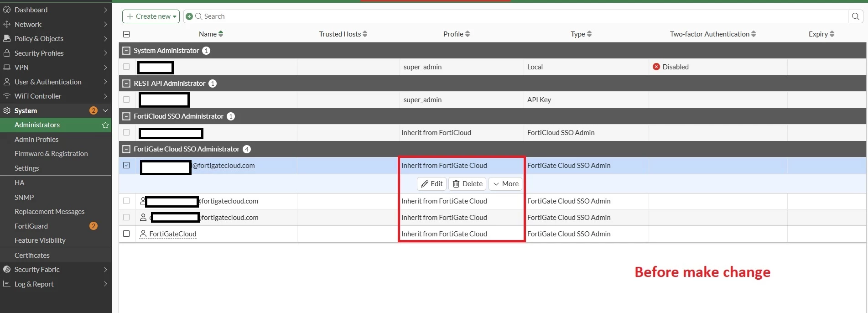Collapse the System menu chevron
Viewport: 868px width, 313px height.
tap(105, 110)
